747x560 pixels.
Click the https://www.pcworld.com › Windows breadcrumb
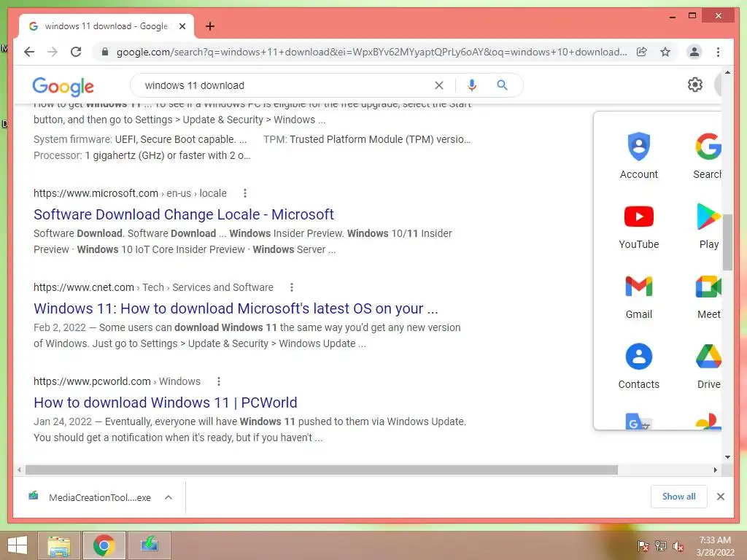(x=117, y=381)
